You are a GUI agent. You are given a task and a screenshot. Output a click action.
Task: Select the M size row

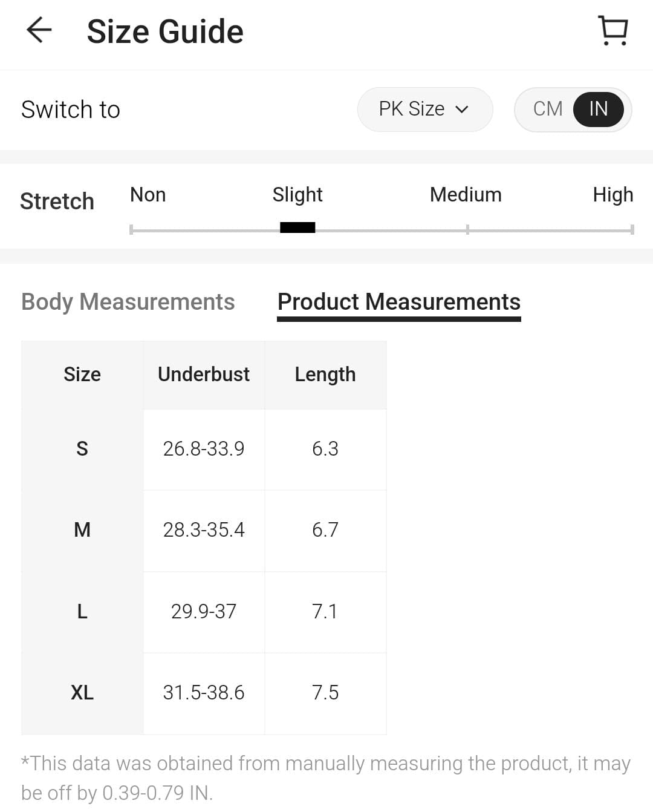point(82,530)
